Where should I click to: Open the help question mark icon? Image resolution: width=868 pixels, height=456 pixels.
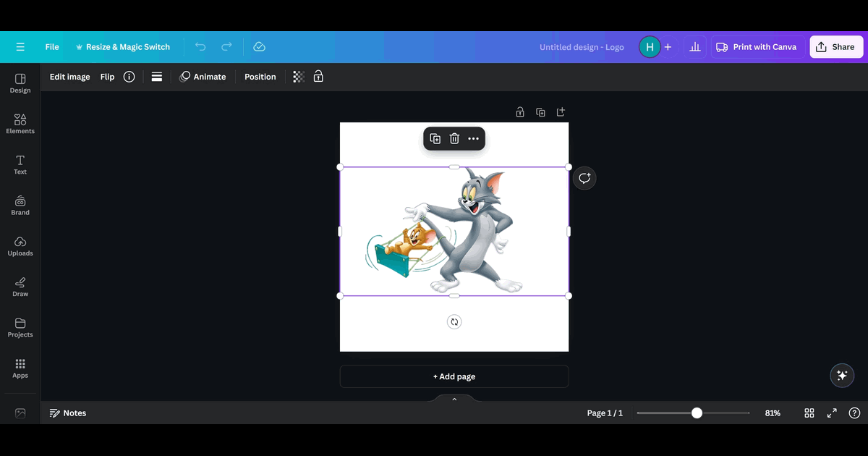[854, 413]
